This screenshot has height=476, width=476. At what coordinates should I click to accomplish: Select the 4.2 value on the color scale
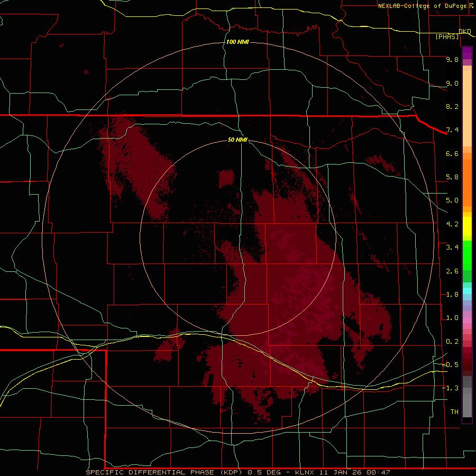point(452,224)
